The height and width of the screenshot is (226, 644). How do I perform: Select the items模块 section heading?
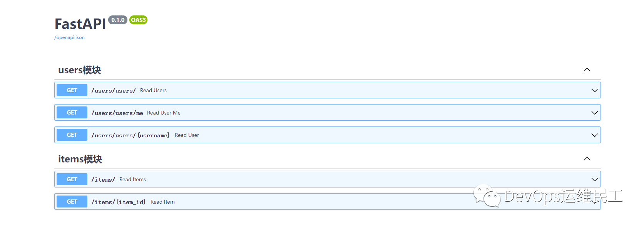click(x=79, y=159)
